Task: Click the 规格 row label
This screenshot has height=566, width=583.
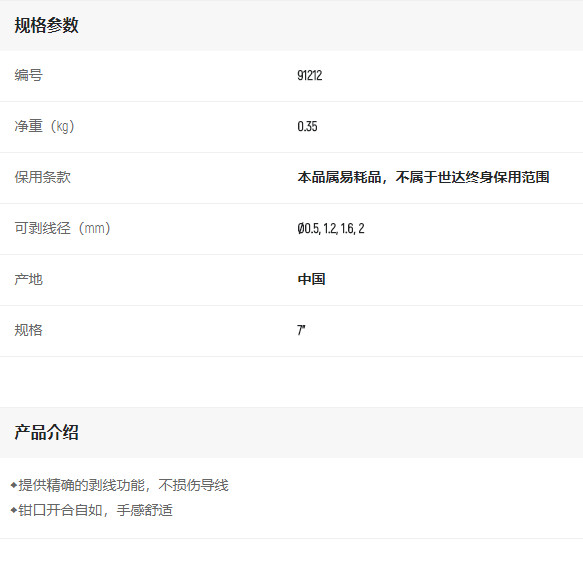Action: point(28,330)
